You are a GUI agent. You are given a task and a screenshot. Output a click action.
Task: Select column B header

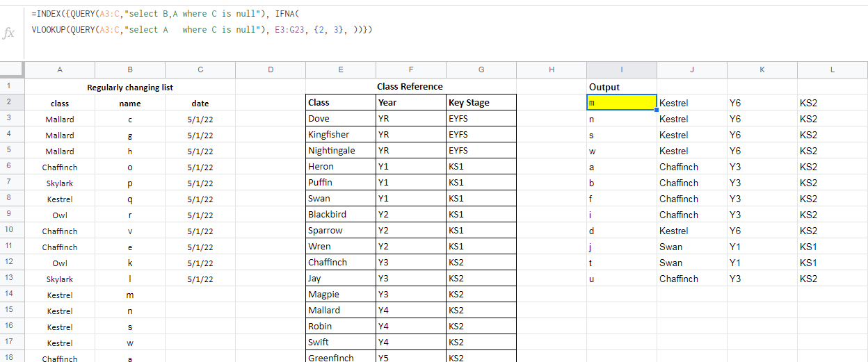click(130, 69)
